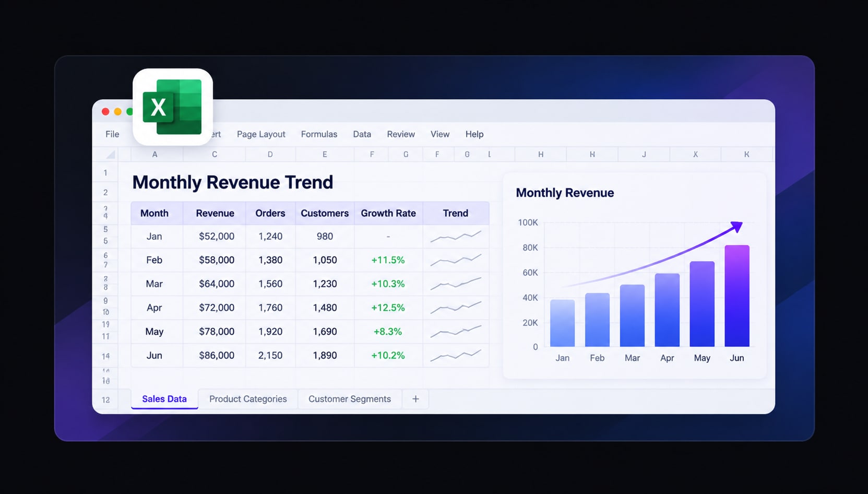Select column header D

[x=270, y=155]
